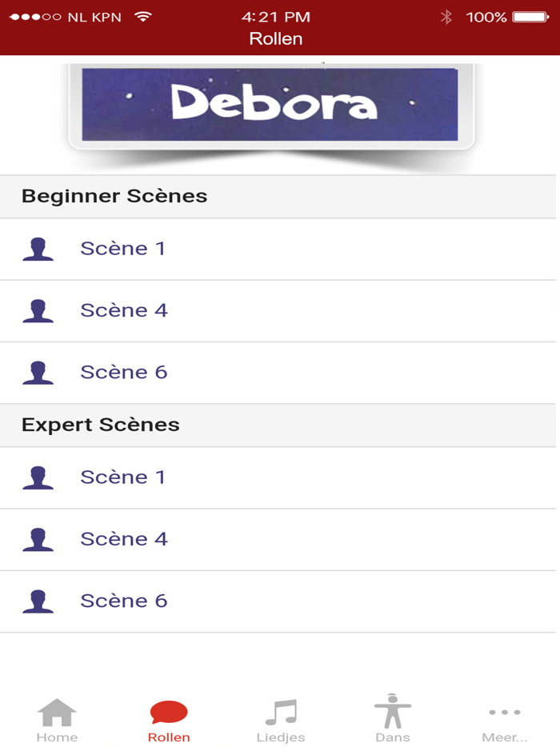The height and width of the screenshot is (747, 560).
Task: Tap the Beginner Scènes section header
Action: click(114, 196)
